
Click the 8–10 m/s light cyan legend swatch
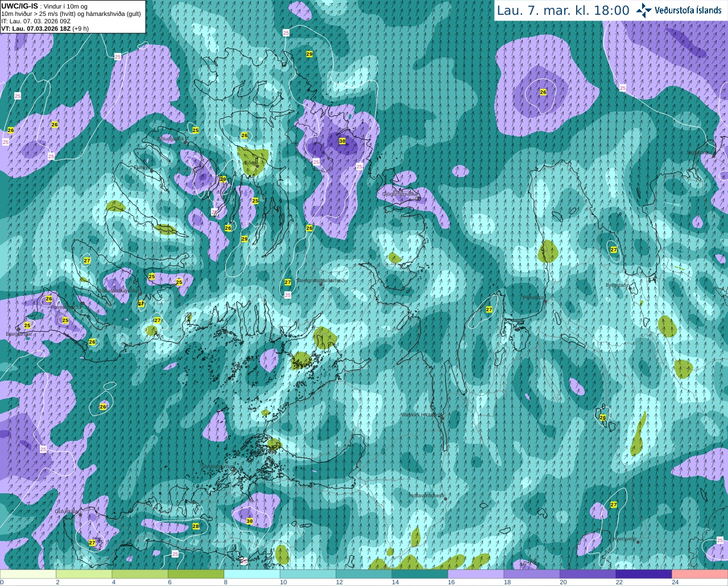tap(252, 574)
